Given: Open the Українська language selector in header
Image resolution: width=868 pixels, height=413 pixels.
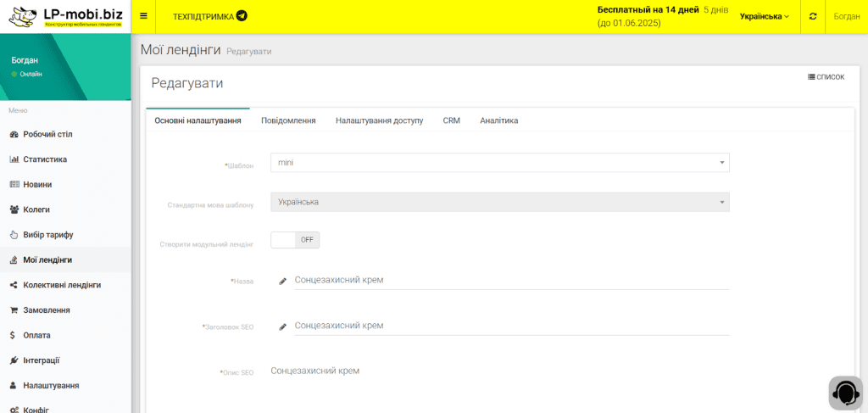Looking at the screenshot, I should (x=764, y=16).
